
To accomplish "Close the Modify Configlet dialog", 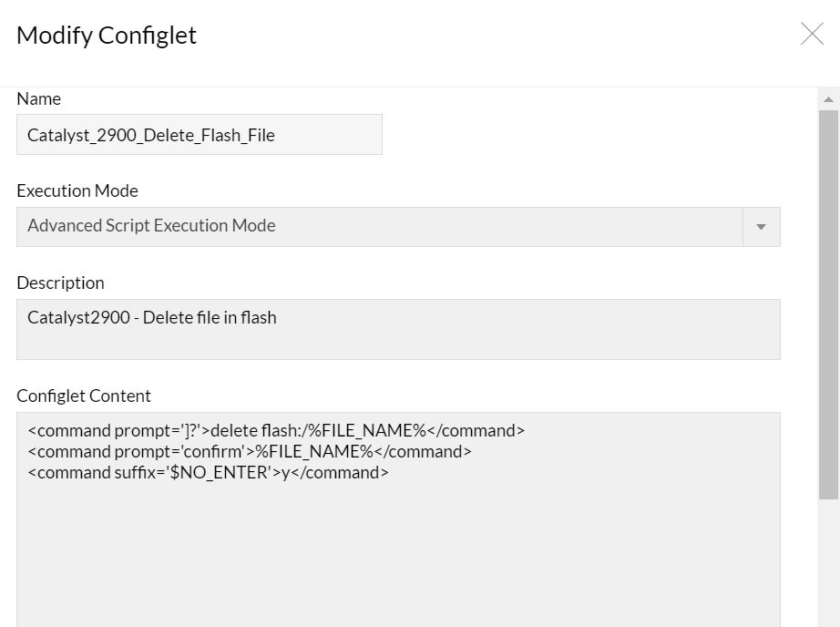I will 811,35.
